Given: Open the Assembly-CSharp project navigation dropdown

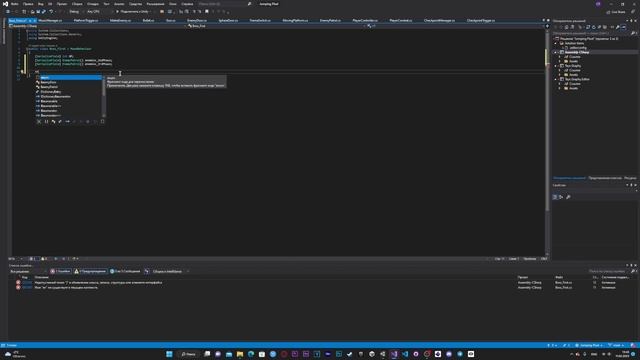Looking at the screenshot, I should pos(97,26).
